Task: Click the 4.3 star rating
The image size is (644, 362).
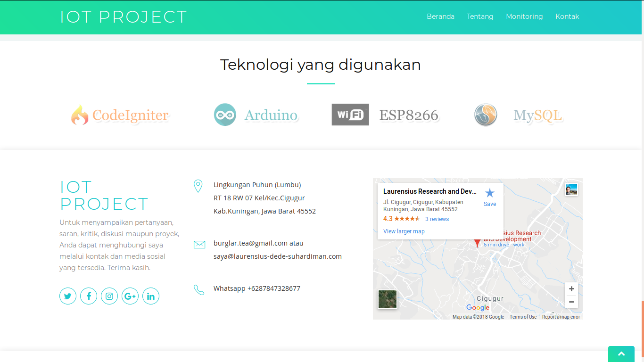Action: (401, 219)
